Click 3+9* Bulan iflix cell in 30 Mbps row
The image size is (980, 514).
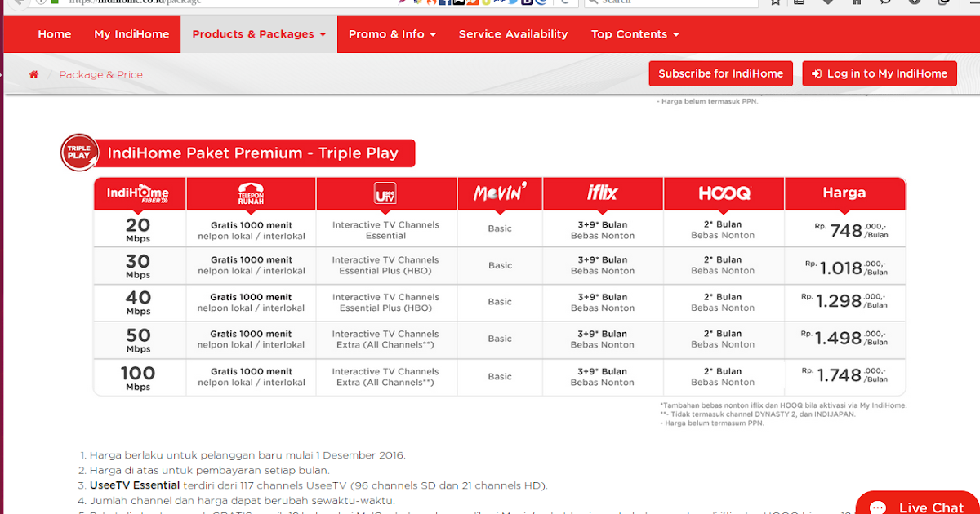[x=603, y=265]
